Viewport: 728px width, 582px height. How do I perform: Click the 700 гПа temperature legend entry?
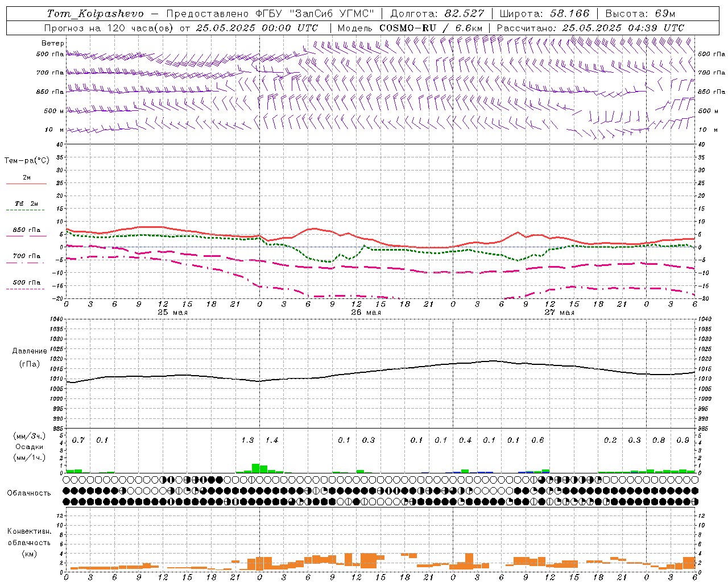[27, 256]
